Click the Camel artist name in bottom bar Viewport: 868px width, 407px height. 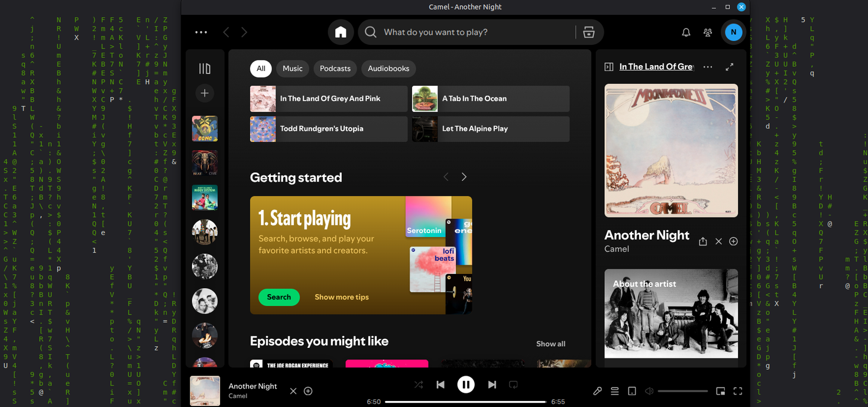click(x=238, y=396)
